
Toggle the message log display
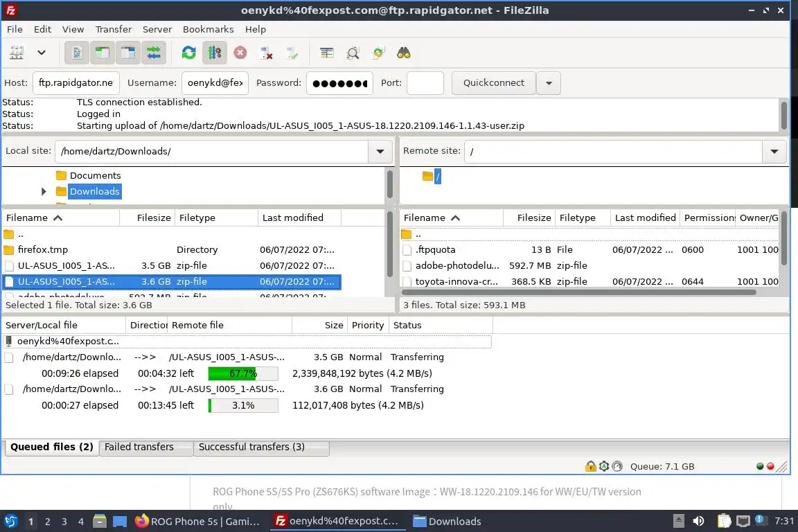[x=77, y=53]
